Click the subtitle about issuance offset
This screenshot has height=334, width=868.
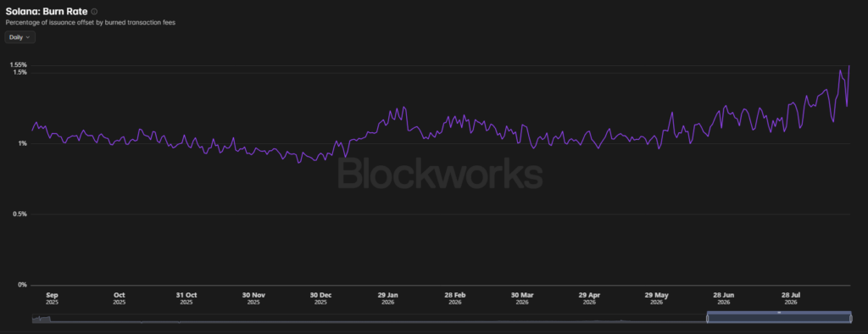click(x=90, y=23)
